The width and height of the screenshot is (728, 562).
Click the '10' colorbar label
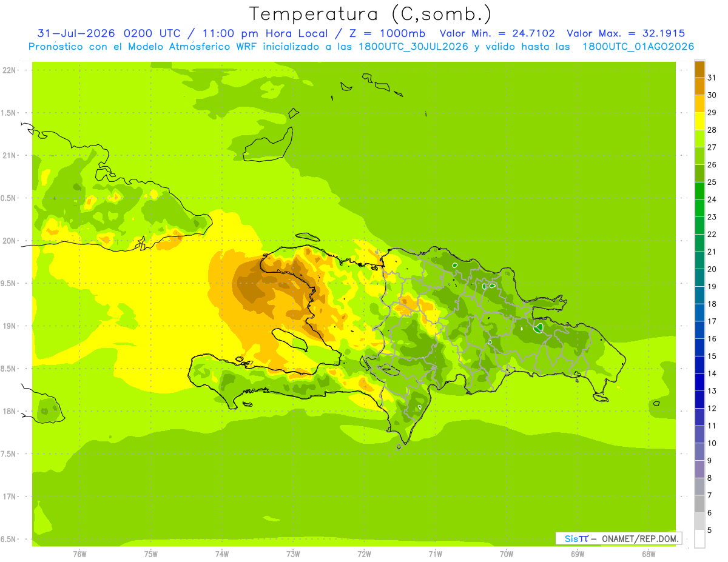click(712, 443)
